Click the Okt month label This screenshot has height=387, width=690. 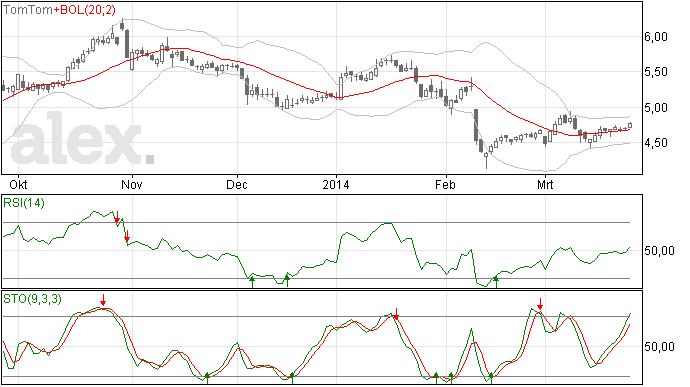coord(18,184)
